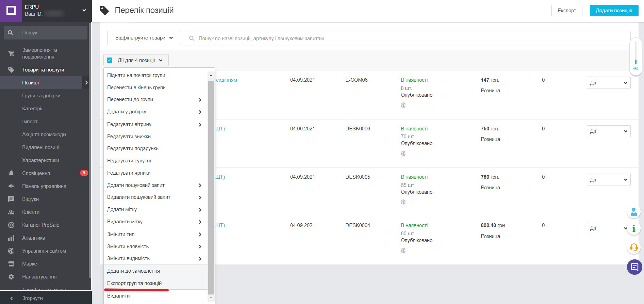The width and height of the screenshot is (644, 304).
Task: Open Характеристики in sidebar
Action: (x=40, y=160)
